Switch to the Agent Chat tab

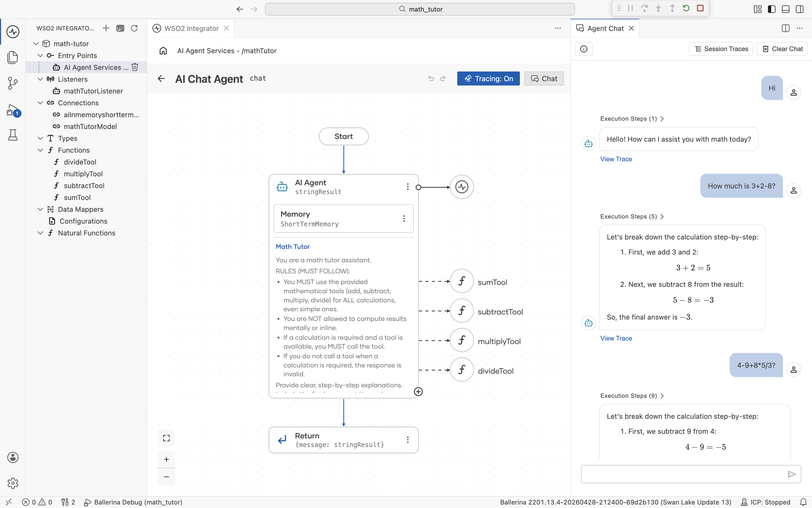pyautogui.click(x=605, y=28)
